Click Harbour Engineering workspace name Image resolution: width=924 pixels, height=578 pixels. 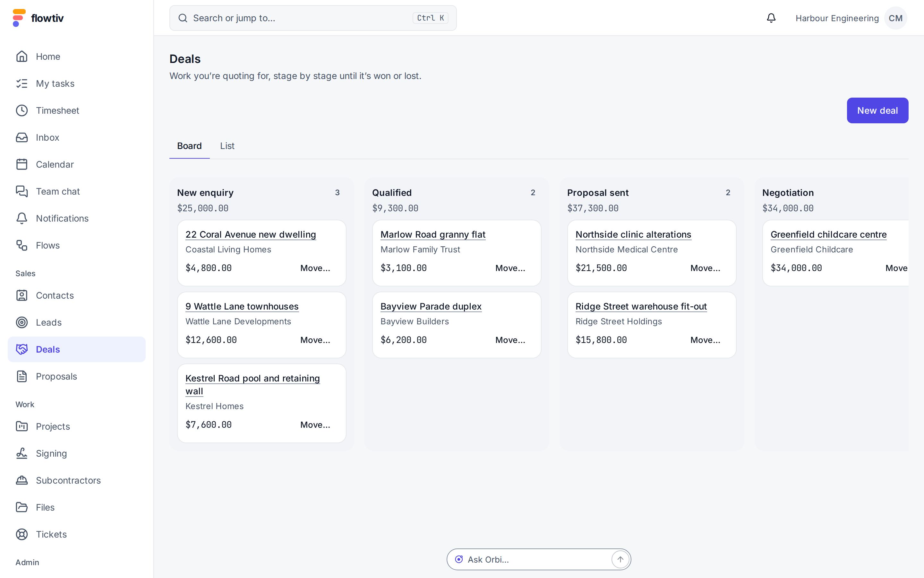click(837, 18)
